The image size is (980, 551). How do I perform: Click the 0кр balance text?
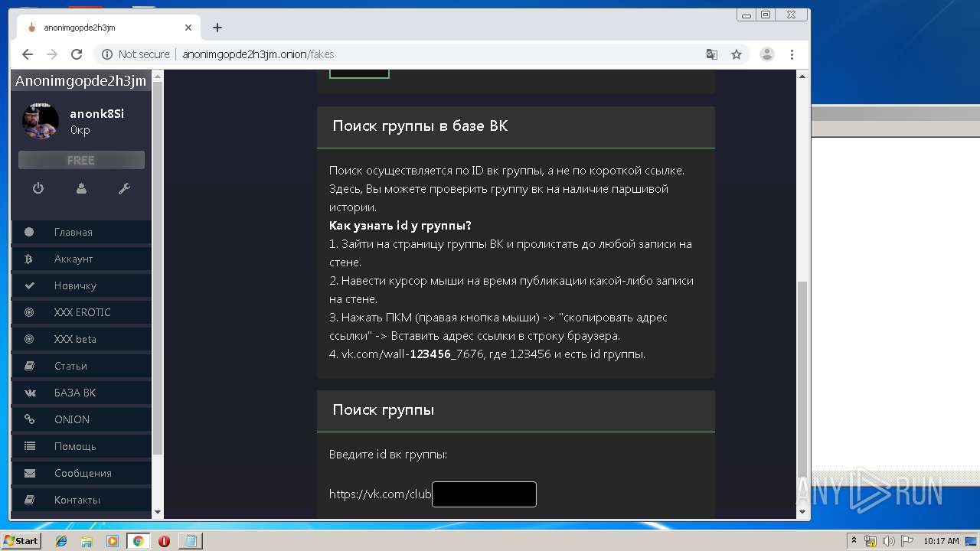80,130
